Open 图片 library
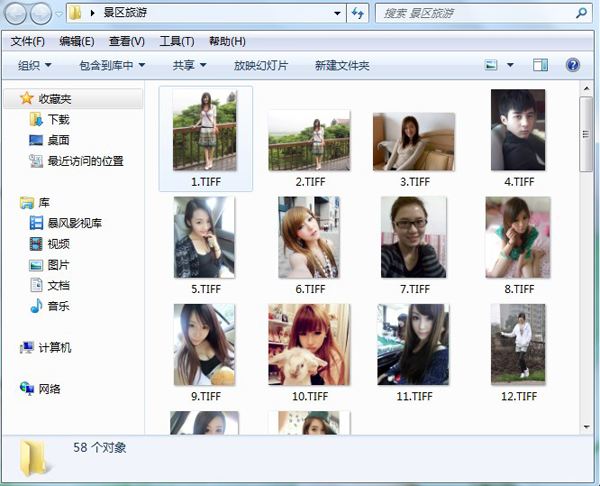This screenshot has width=600, height=486. coord(59,265)
